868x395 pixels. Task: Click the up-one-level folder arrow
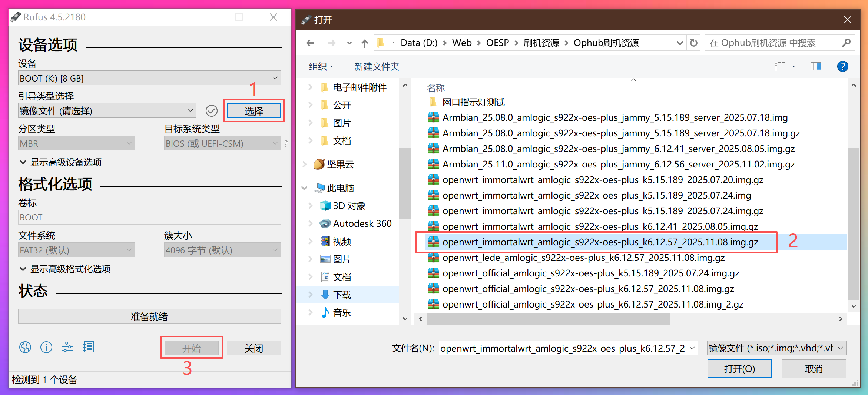(x=364, y=43)
